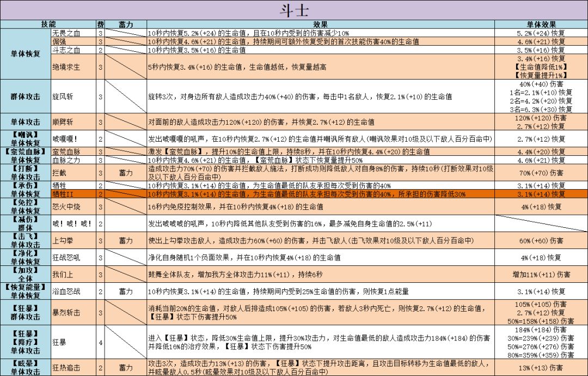Select the effect cell starting 消耗当前20%的生命值
Image resolution: width=588 pixels, height=376 pixels.
pos(321,312)
